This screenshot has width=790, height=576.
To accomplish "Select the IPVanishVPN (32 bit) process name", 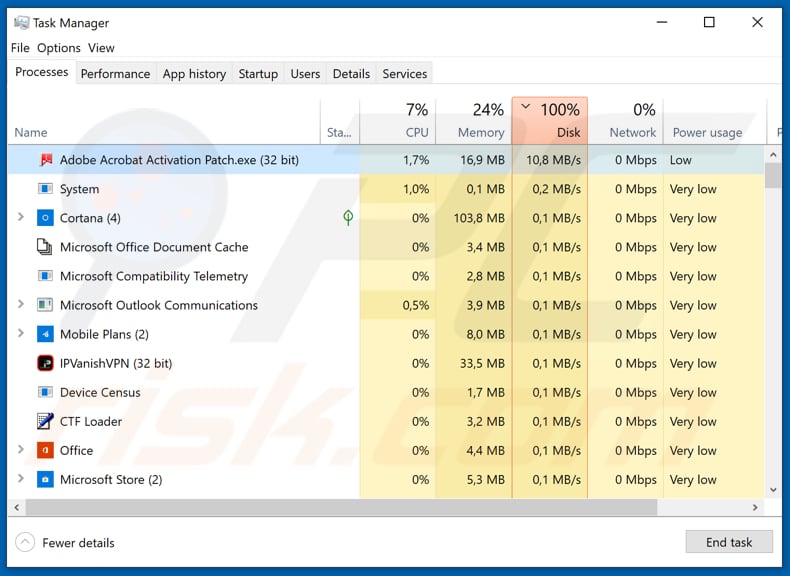I will (116, 363).
